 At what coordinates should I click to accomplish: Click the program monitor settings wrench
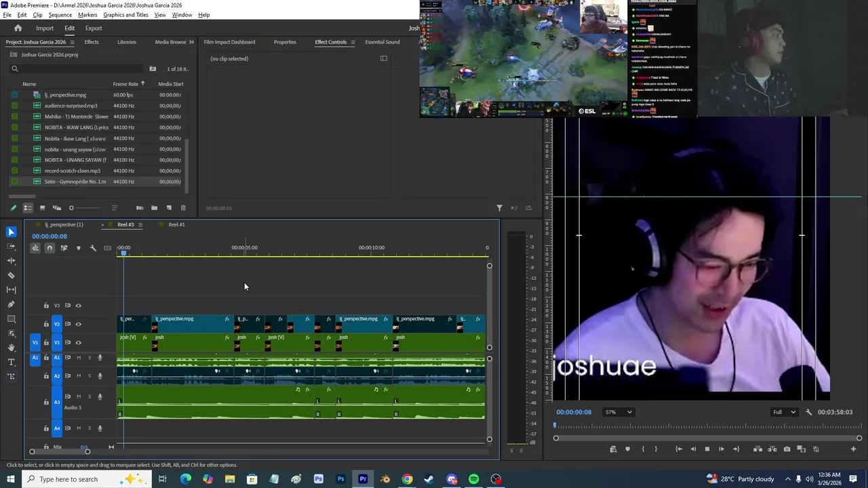[x=808, y=412]
